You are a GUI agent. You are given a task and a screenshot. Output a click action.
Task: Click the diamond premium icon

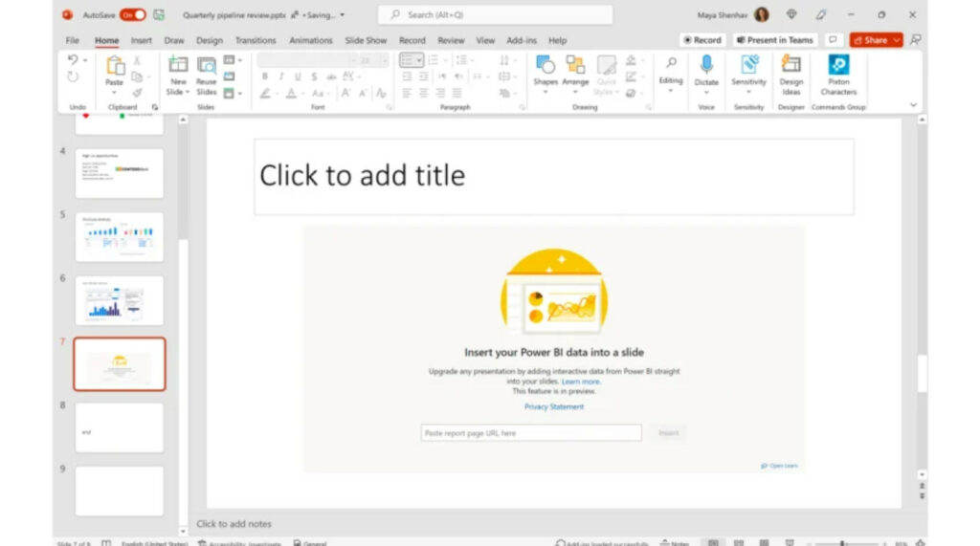click(x=791, y=14)
